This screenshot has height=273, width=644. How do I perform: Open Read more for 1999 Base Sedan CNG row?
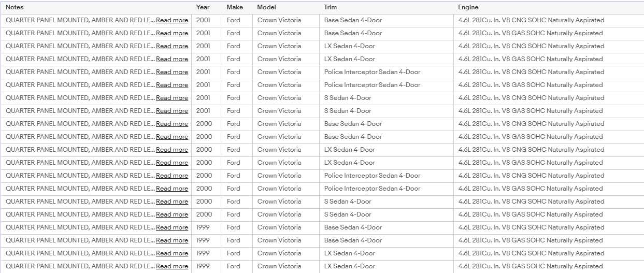point(172,227)
